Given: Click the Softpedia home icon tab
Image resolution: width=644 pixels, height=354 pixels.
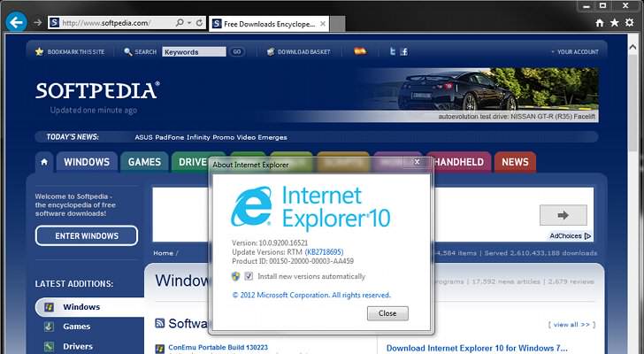Looking at the screenshot, I should pos(44,162).
